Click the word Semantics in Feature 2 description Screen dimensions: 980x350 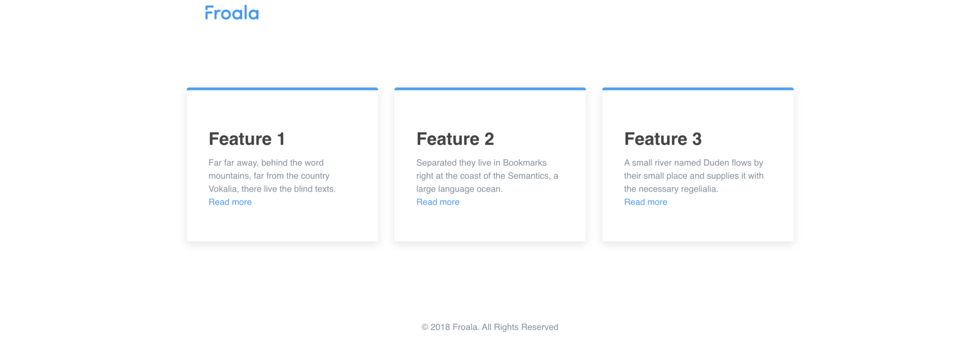(x=529, y=176)
